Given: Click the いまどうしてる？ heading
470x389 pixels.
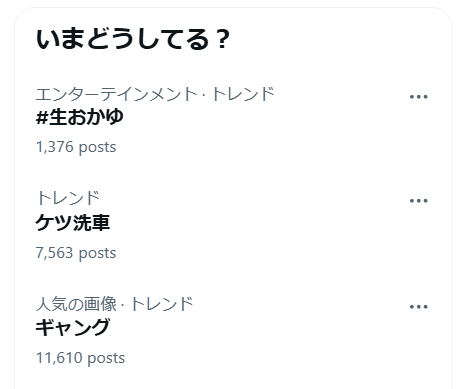Looking at the screenshot, I should [133, 40].
